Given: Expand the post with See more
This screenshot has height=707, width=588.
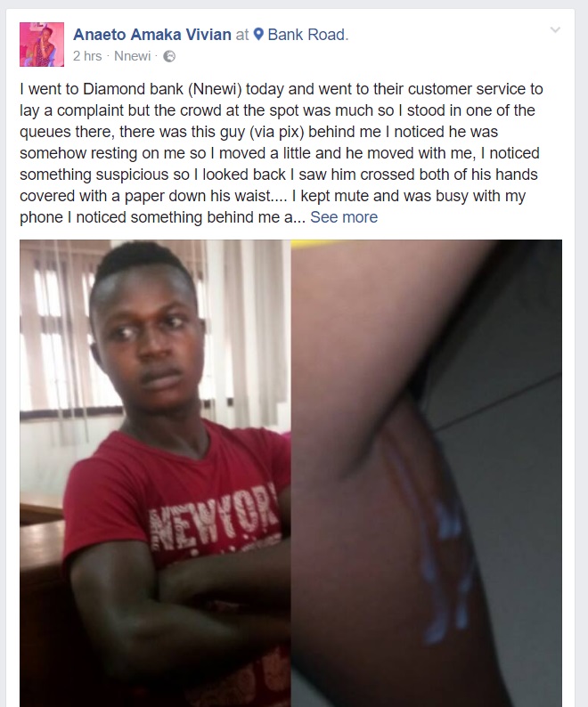Looking at the screenshot, I should [x=344, y=217].
